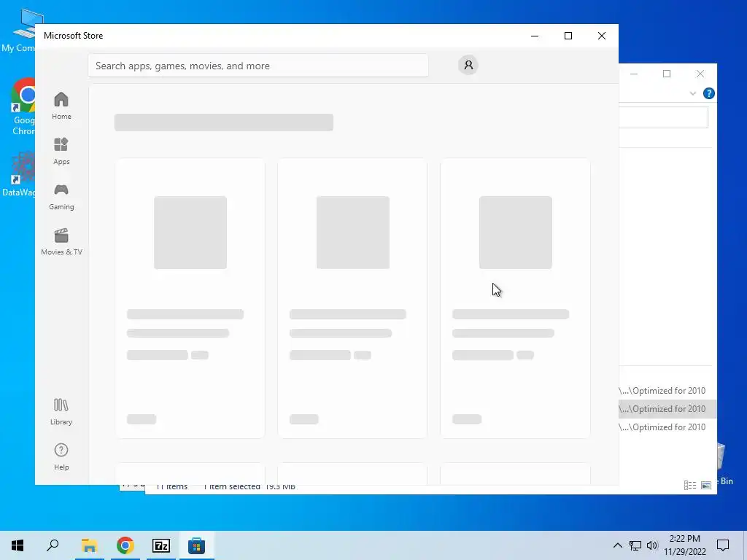
Task: Open Help in Microsoft Store sidebar
Action: (61, 457)
